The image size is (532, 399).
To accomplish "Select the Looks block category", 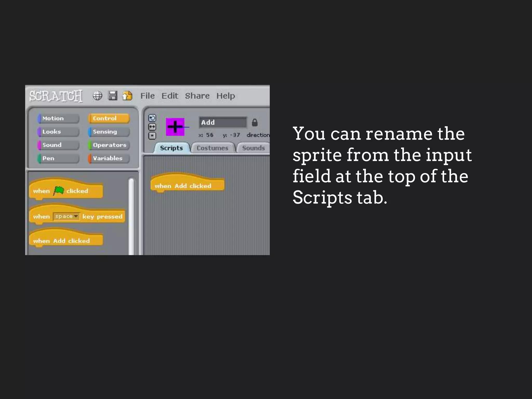I will [x=58, y=132].
